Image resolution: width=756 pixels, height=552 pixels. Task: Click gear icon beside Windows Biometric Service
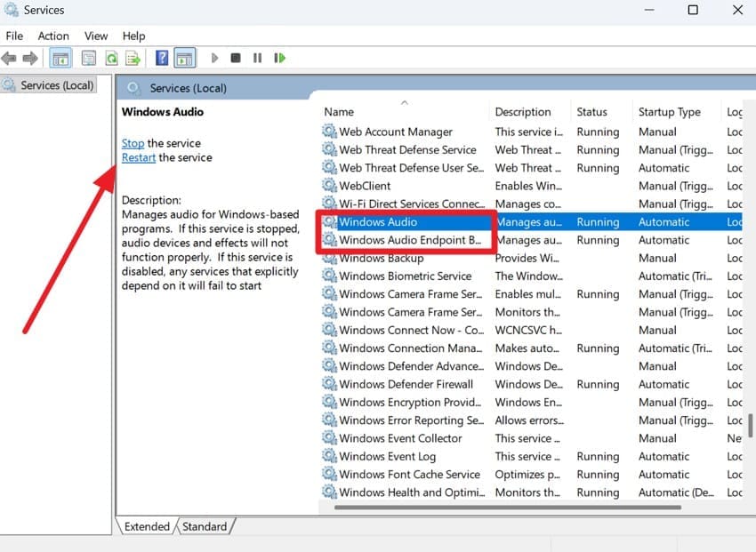pyautogui.click(x=329, y=275)
